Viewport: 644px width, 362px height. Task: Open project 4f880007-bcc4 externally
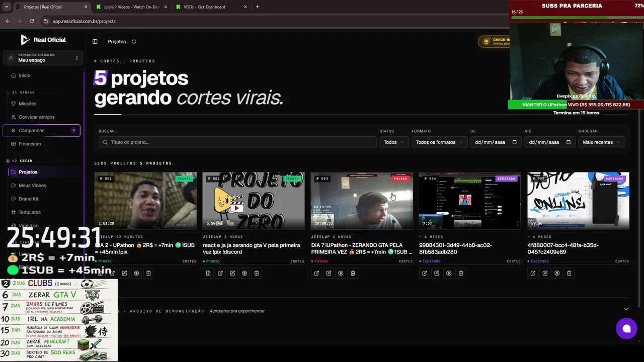click(533, 273)
